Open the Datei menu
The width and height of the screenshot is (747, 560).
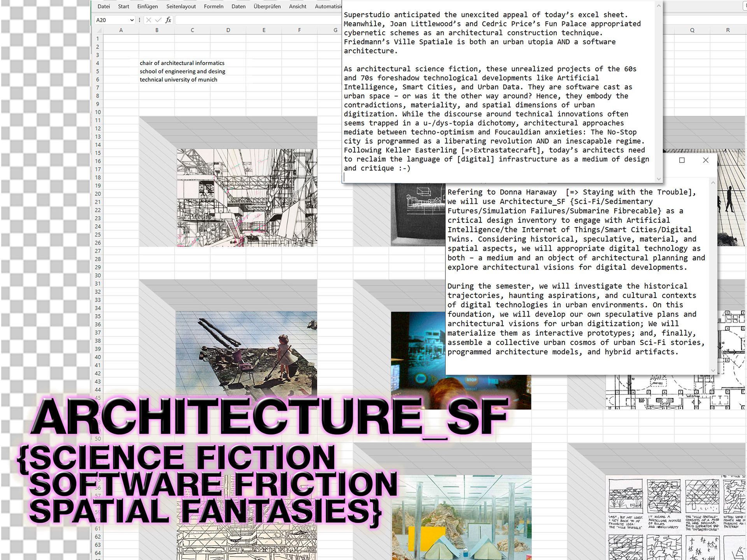103,6
